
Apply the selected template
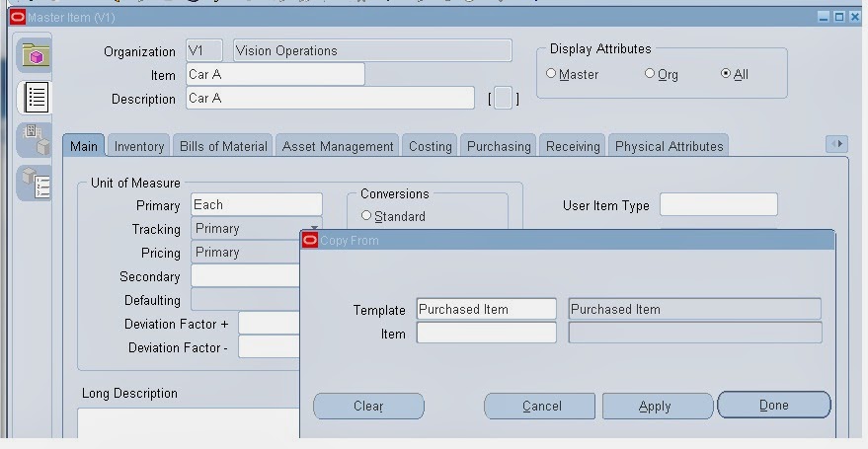pyautogui.click(x=658, y=406)
